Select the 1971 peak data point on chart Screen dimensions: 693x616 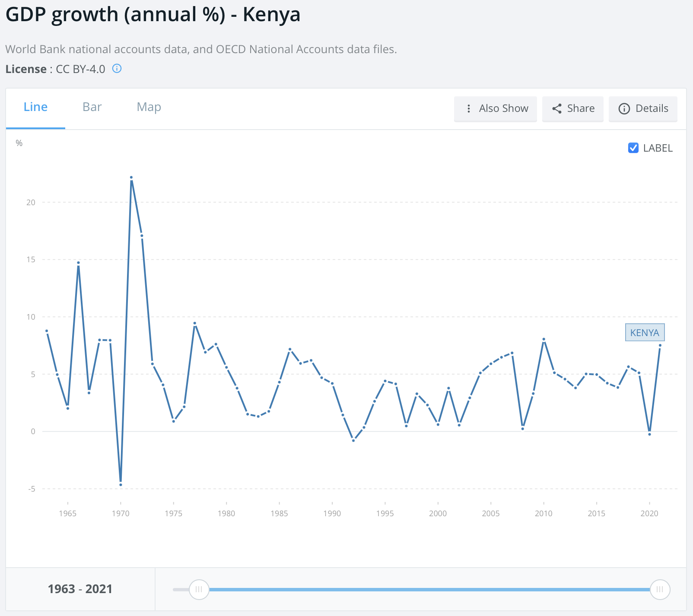click(x=132, y=178)
